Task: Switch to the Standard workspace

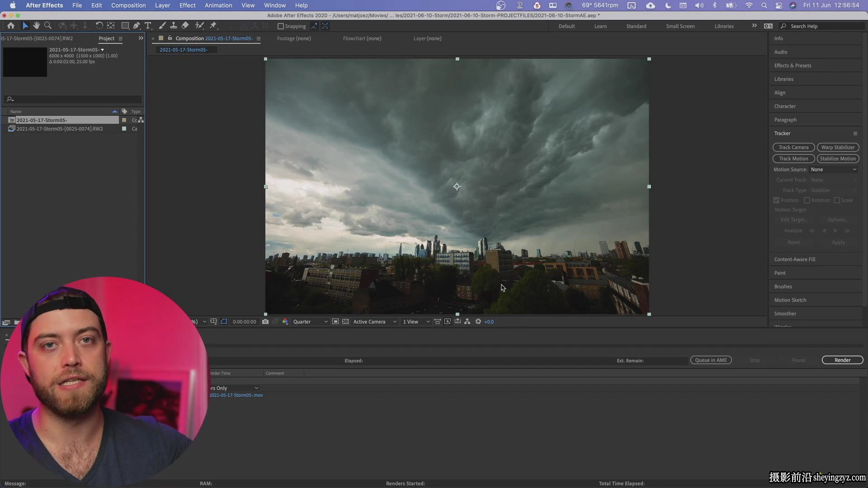Action: coord(636,26)
